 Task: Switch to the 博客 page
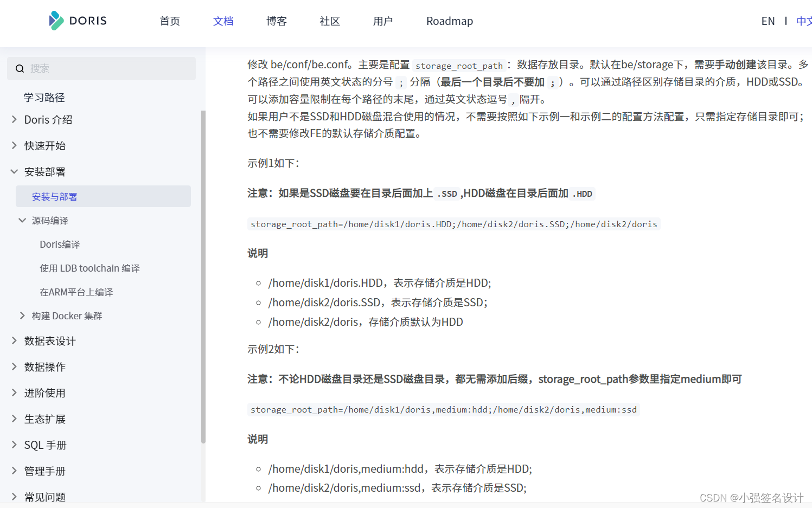(276, 21)
